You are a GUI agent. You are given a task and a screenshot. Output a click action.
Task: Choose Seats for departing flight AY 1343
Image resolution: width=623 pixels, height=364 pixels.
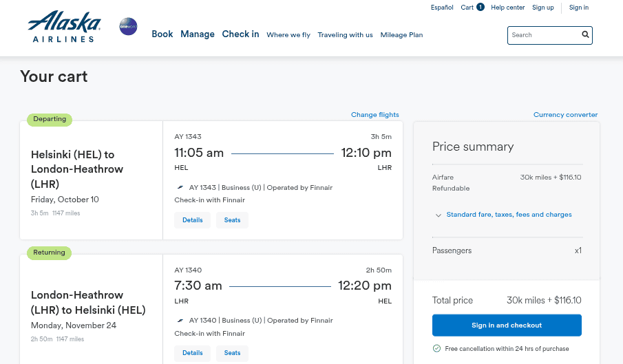[232, 220]
